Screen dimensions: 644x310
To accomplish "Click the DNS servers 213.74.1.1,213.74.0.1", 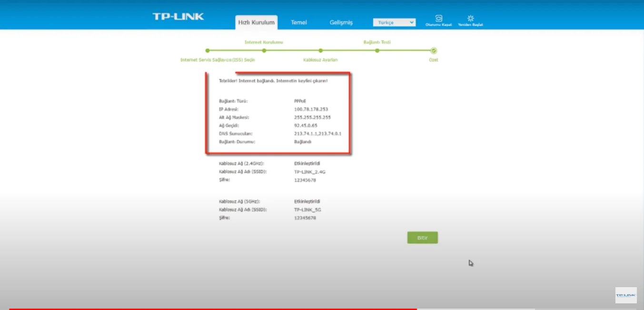I will coord(317,134).
